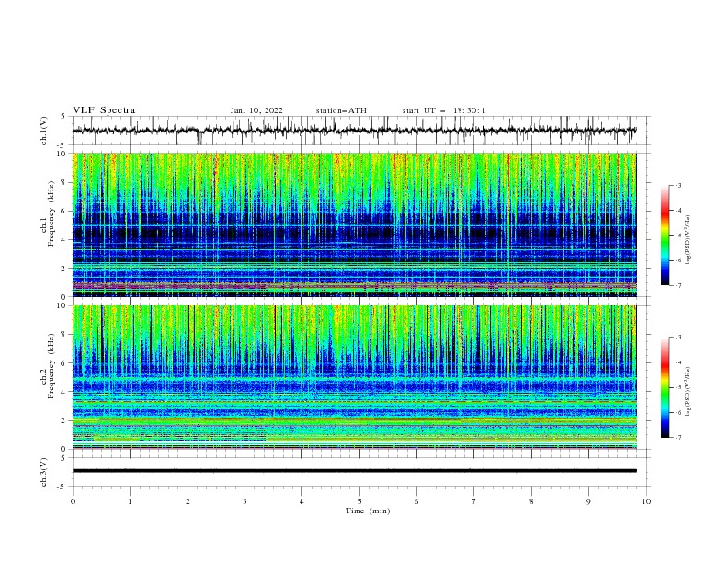
Task: Select the 'start UT = 18:30:1' text
Action: click(444, 110)
